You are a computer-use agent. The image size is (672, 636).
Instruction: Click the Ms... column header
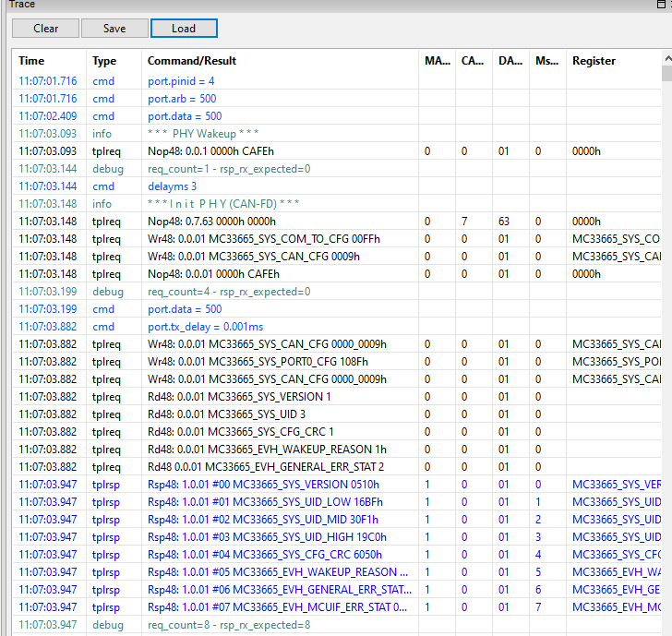[546, 61]
